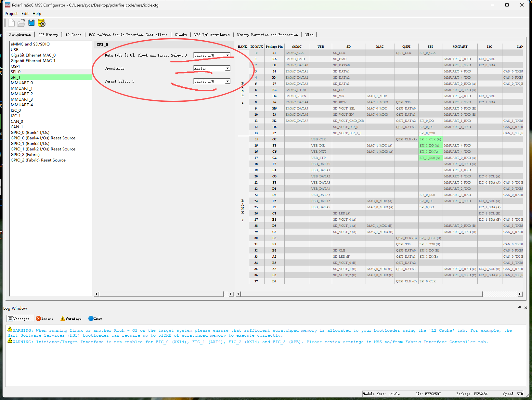Click the MMUART column header
Screen dimensions: 532x400
click(x=460, y=47)
